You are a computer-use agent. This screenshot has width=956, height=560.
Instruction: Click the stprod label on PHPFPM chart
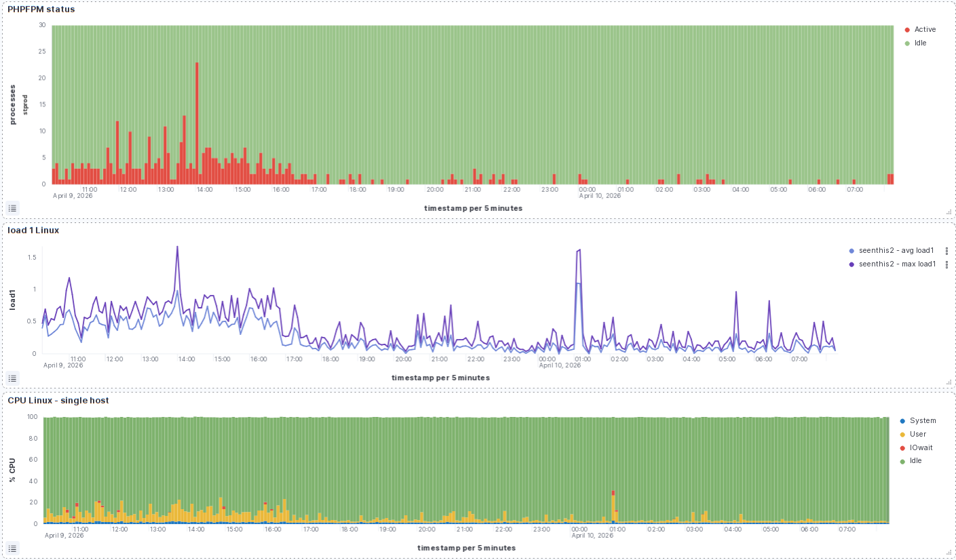pos(26,104)
